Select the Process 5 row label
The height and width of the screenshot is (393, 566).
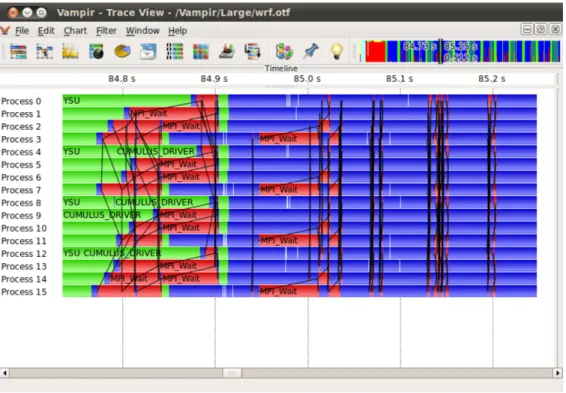(21, 165)
